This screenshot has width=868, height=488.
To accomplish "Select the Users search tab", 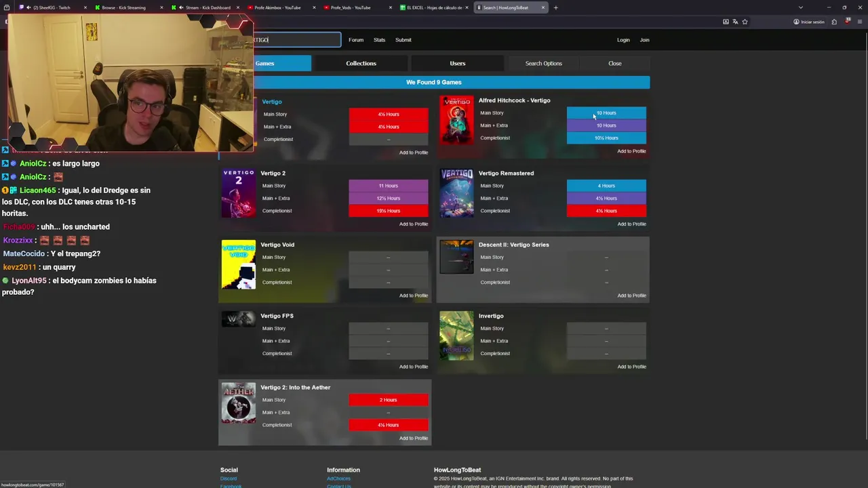I will pyautogui.click(x=458, y=63).
